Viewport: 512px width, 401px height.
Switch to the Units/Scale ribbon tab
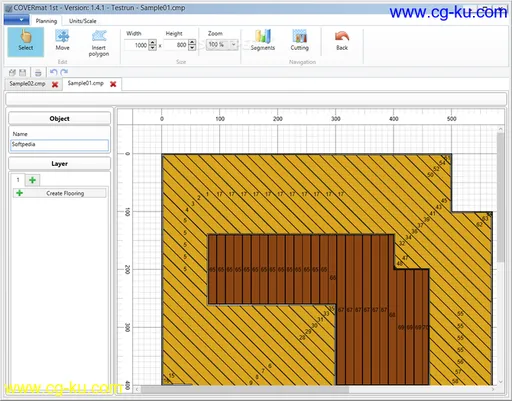pos(82,21)
